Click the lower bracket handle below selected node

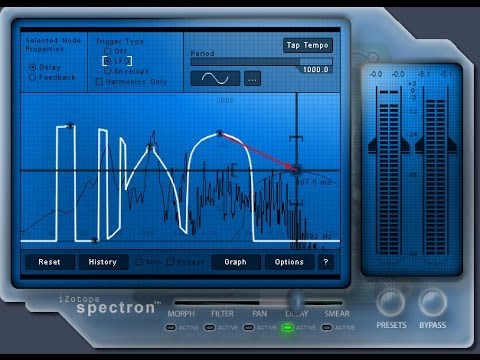[296, 203]
